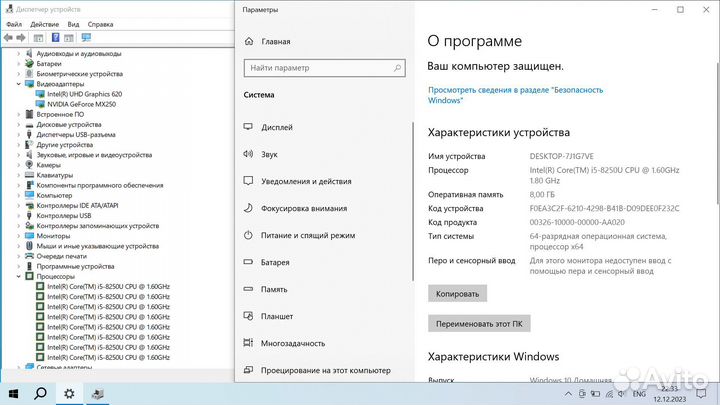The width and height of the screenshot is (720, 405).
Task: Expand the Клавиатуры node
Action: click(x=19, y=175)
